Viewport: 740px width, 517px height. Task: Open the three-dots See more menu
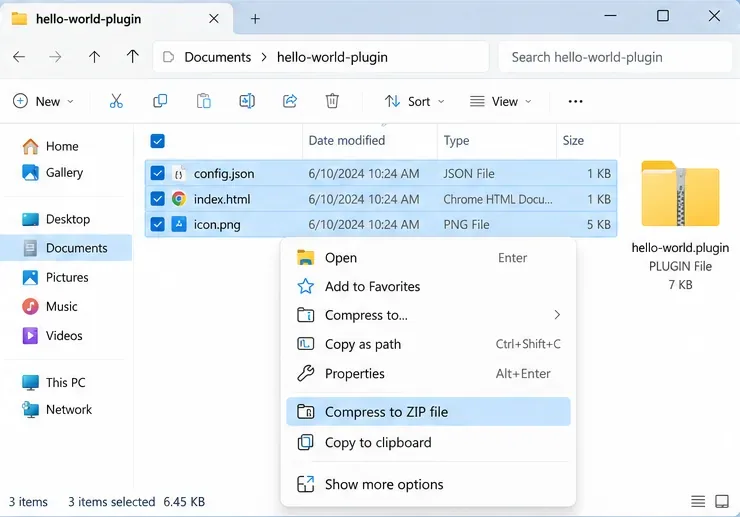pos(575,102)
